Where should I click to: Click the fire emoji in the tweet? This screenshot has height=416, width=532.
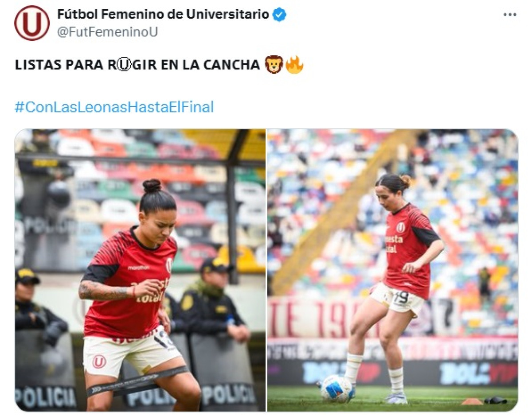tap(294, 65)
